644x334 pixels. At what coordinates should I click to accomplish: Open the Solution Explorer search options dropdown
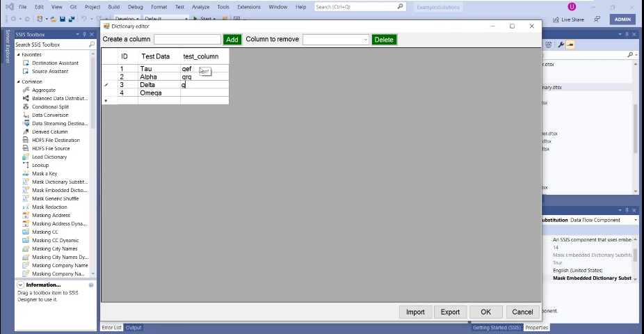pos(636,55)
